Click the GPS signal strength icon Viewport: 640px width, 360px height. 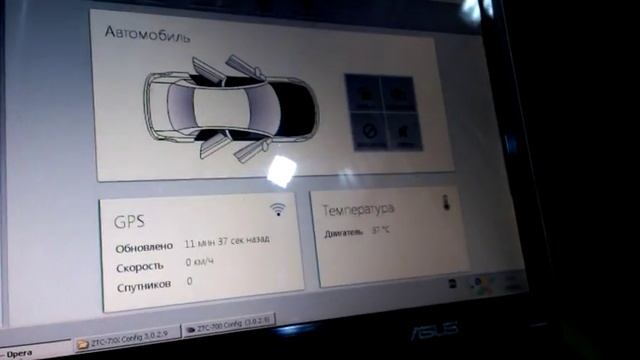pyautogui.click(x=278, y=209)
